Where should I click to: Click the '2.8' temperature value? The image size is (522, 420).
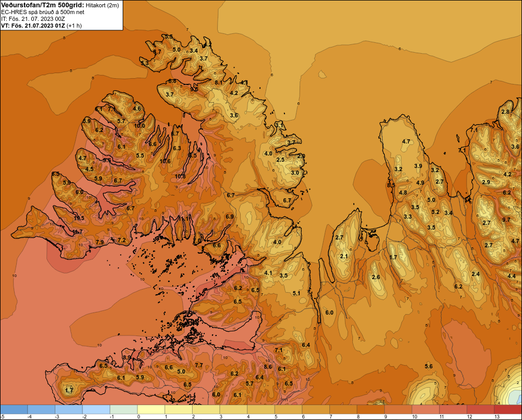tap(505, 112)
